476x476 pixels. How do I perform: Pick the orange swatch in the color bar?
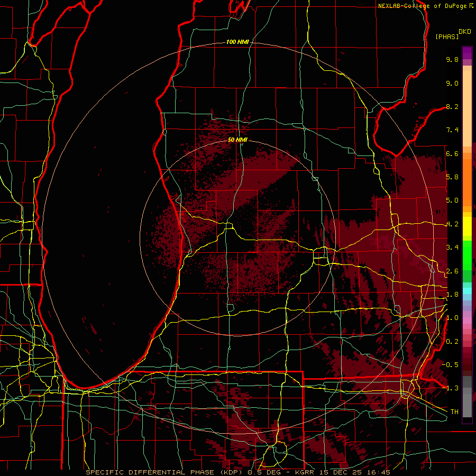467,182
